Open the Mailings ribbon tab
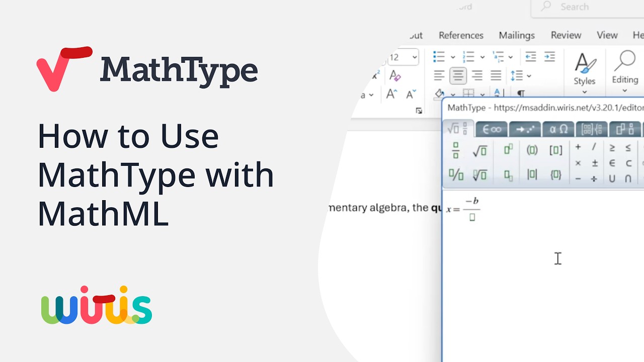Viewport: 644px width, 362px height. tap(517, 35)
